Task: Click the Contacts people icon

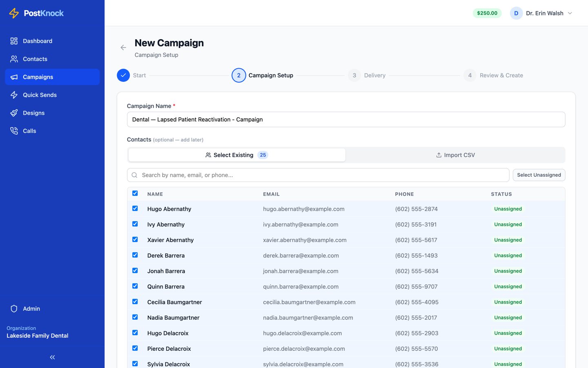Action: 14,59
